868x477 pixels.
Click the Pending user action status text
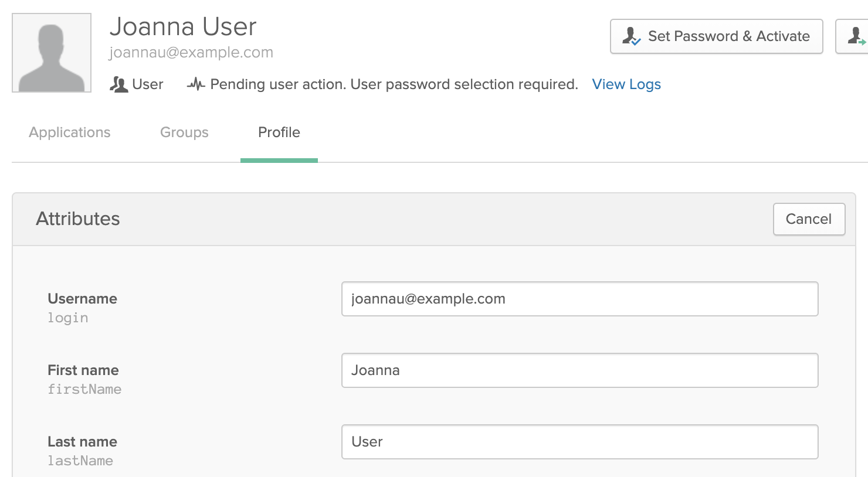click(x=394, y=84)
